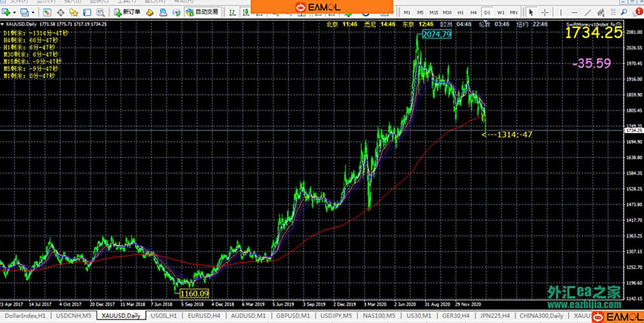
Task: Expand the Profiles dropdown arrow
Action: (x=33, y=12)
